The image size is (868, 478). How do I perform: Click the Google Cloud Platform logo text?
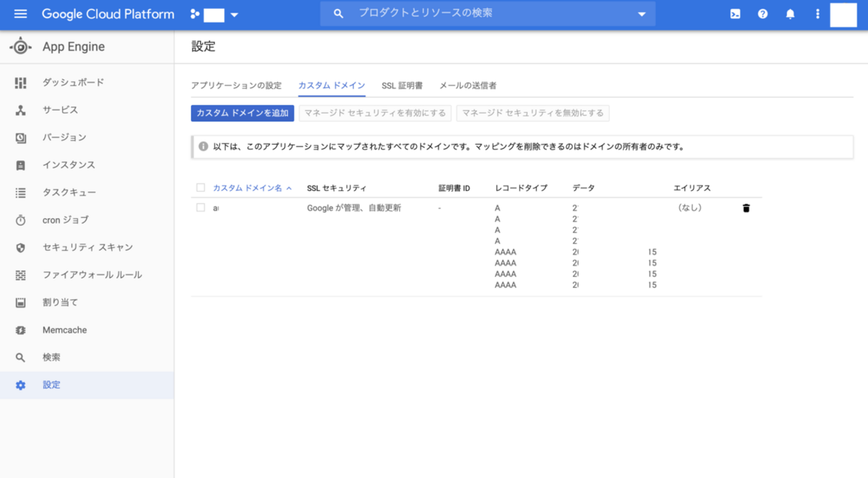107,14
